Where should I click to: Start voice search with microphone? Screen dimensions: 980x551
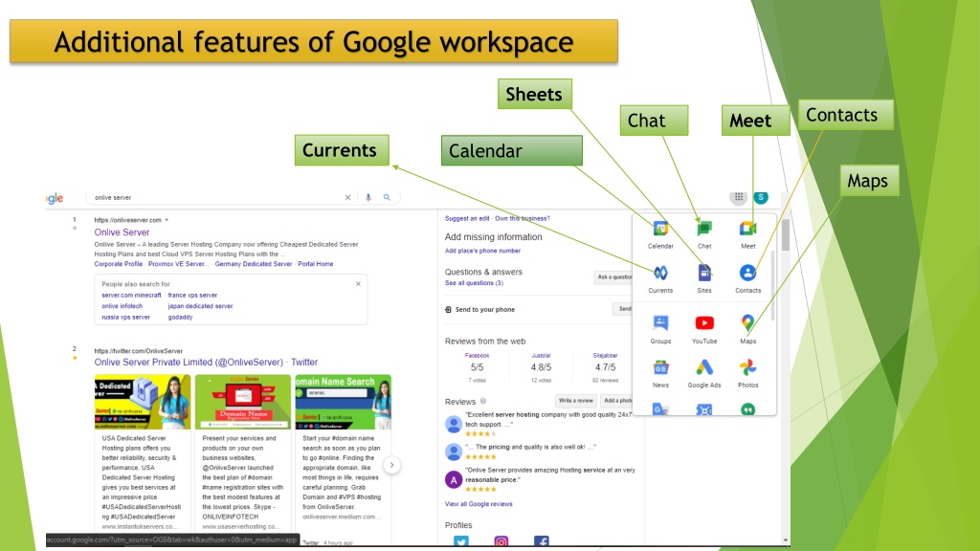point(368,197)
